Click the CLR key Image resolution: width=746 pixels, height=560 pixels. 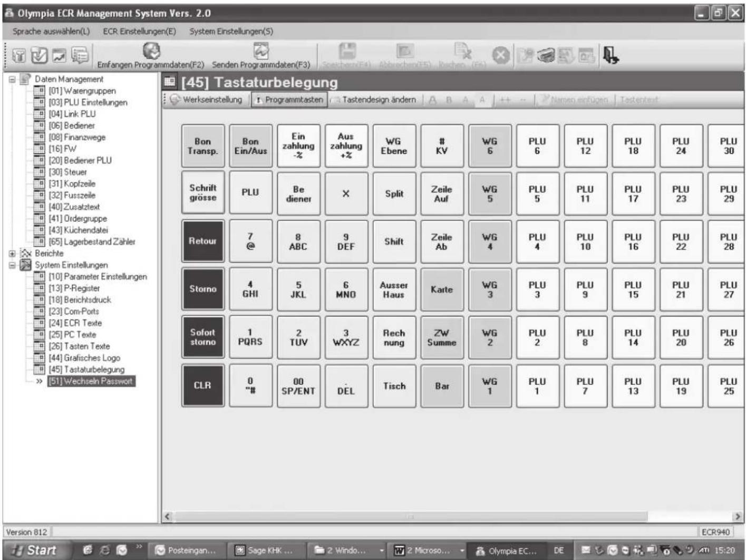pos(203,385)
